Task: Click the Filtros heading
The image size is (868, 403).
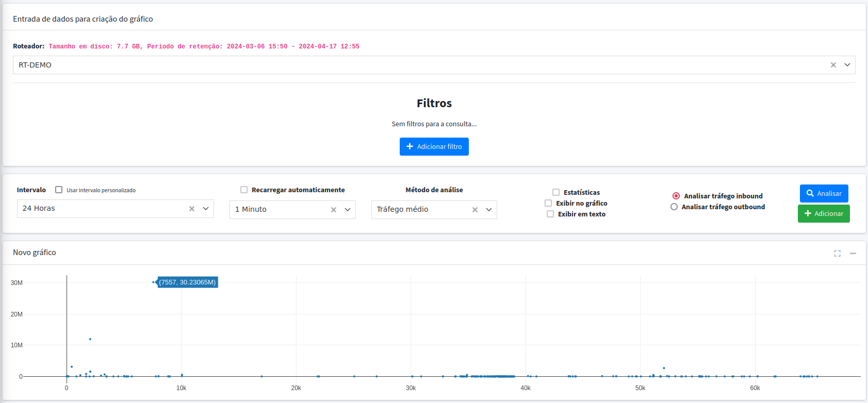Action: click(434, 103)
